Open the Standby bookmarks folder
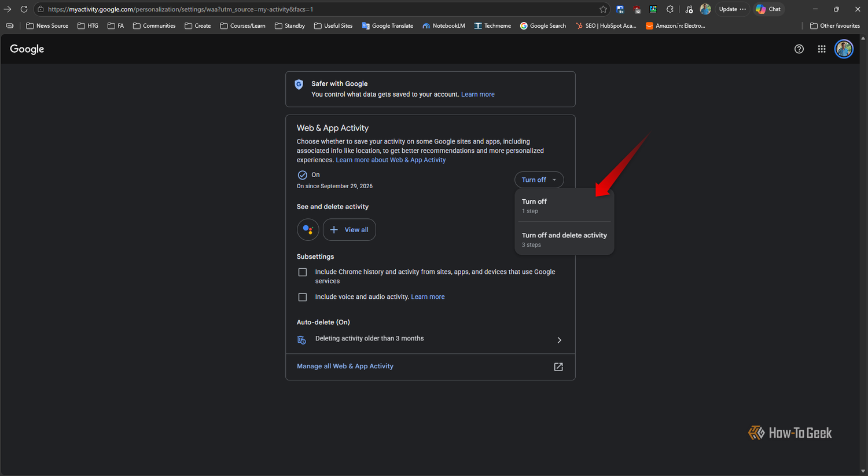868x476 pixels. pyautogui.click(x=290, y=26)
